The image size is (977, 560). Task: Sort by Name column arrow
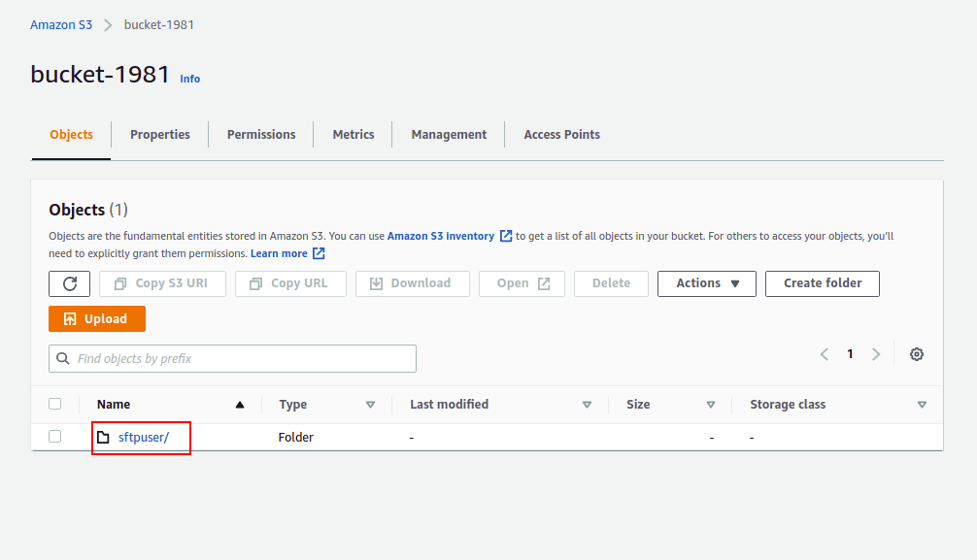tap(240, 405)
